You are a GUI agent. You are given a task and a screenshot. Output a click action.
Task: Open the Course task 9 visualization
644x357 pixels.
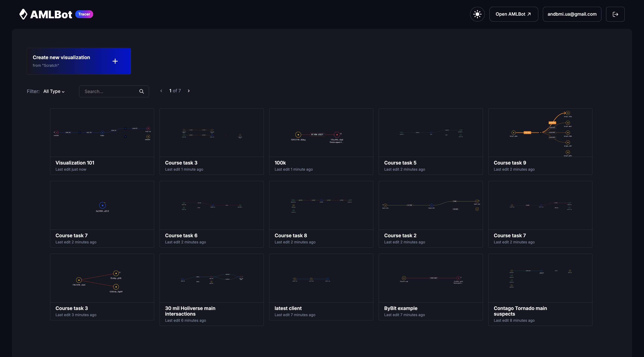[x=540, y=141]
